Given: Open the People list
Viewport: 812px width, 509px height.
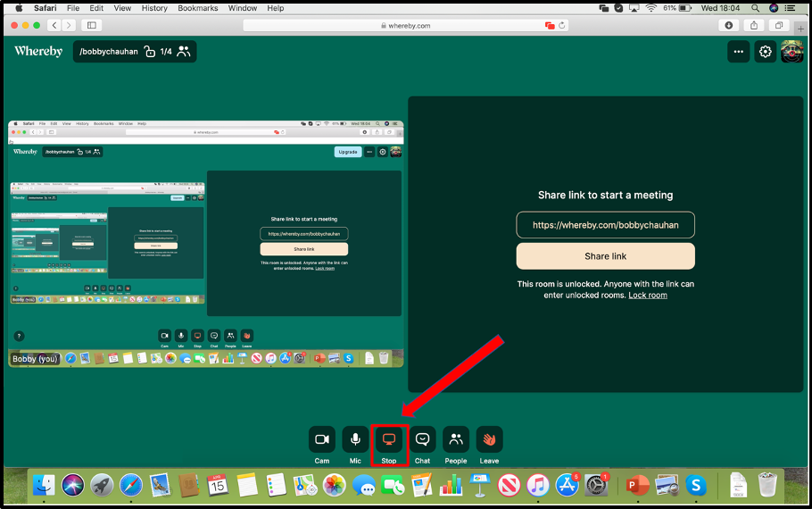Looking at the screenshot, I should (x=456, y=439).
